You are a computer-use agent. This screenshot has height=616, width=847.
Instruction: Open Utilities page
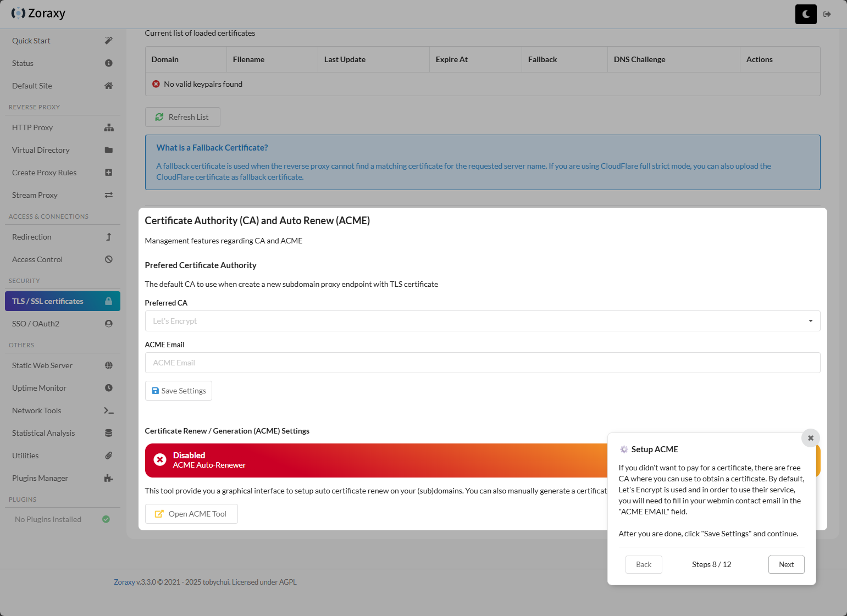click(63, 456)
